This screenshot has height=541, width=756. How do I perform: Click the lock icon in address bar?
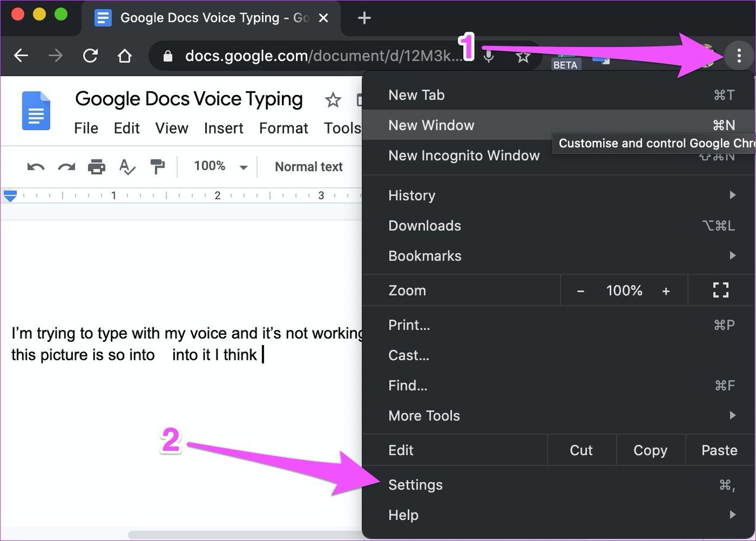[168, 56]
